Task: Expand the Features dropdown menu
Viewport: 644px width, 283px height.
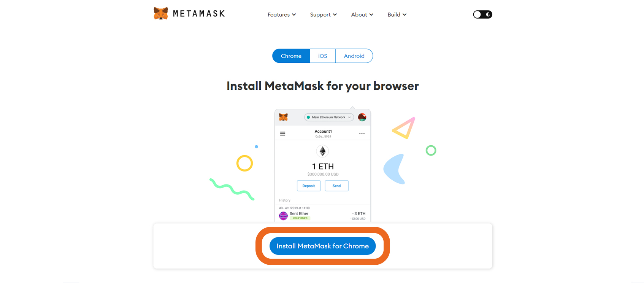Action: click(x=282, y=14)
